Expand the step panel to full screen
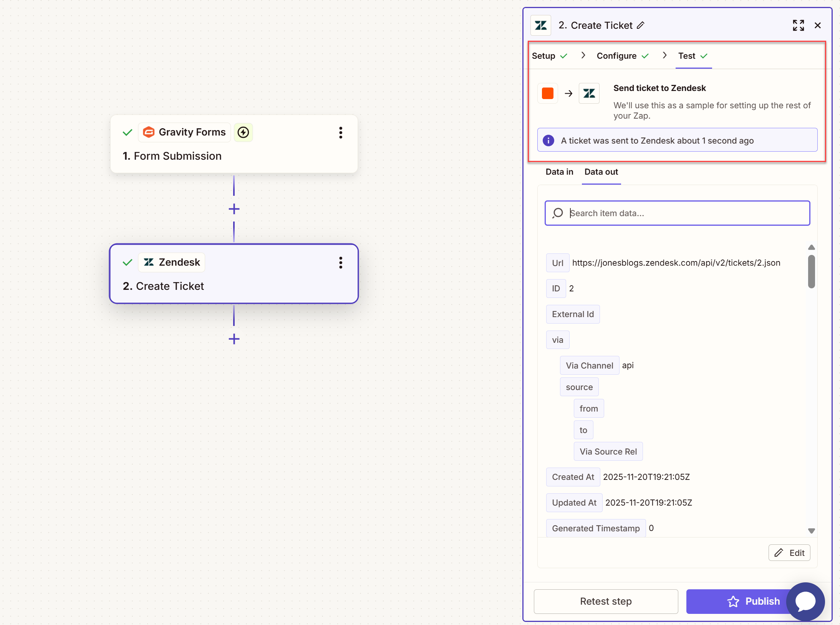 pos(798,25)
